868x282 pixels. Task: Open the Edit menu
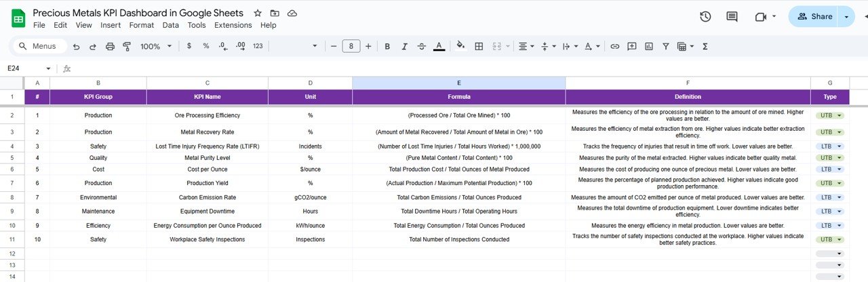[x=60, y=25]
